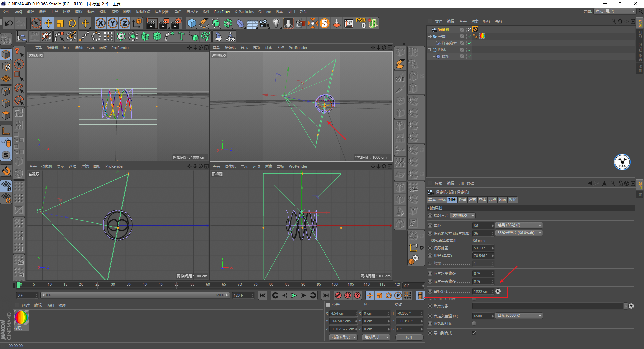This screenshot has height=349, width=644.
Task: Open the Octane menu
Action: pyautogui.click(x=264, y=12)
